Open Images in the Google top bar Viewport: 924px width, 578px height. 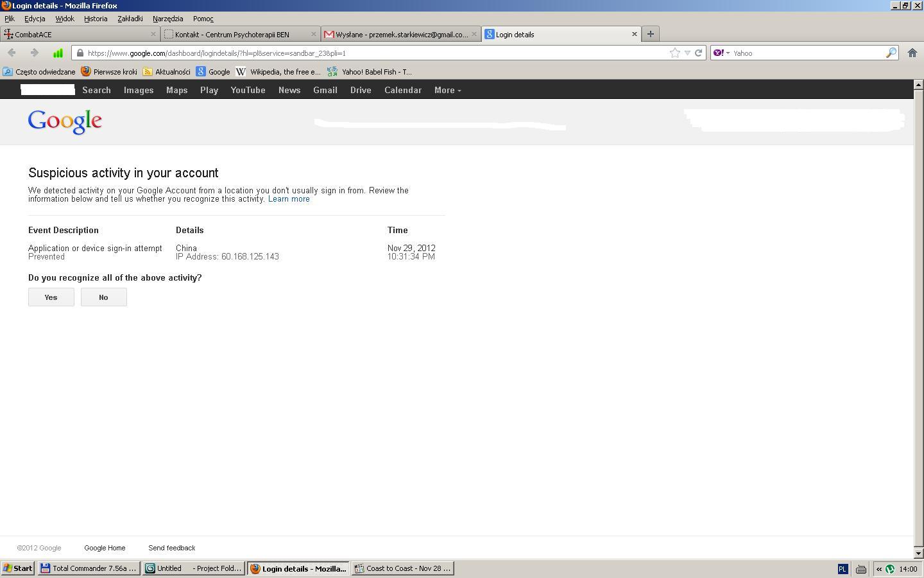pyautogui.click(x=139, y=90)
